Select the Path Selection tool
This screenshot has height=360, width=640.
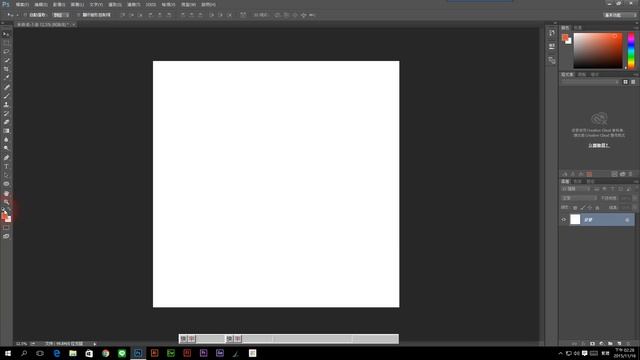(x=6, y=175)
